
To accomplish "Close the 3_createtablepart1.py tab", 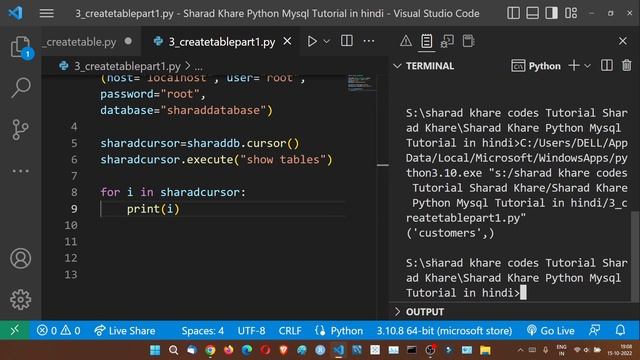I will click(287, 41).
